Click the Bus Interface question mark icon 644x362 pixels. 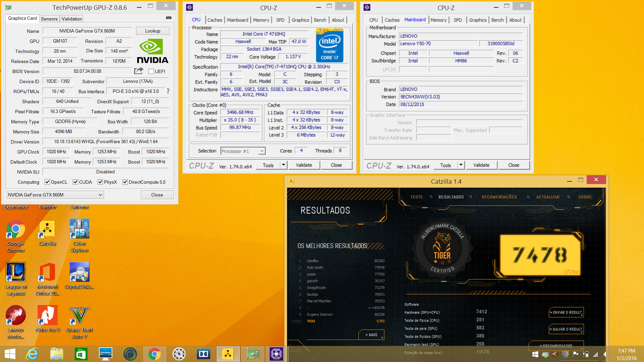(168, 91)
